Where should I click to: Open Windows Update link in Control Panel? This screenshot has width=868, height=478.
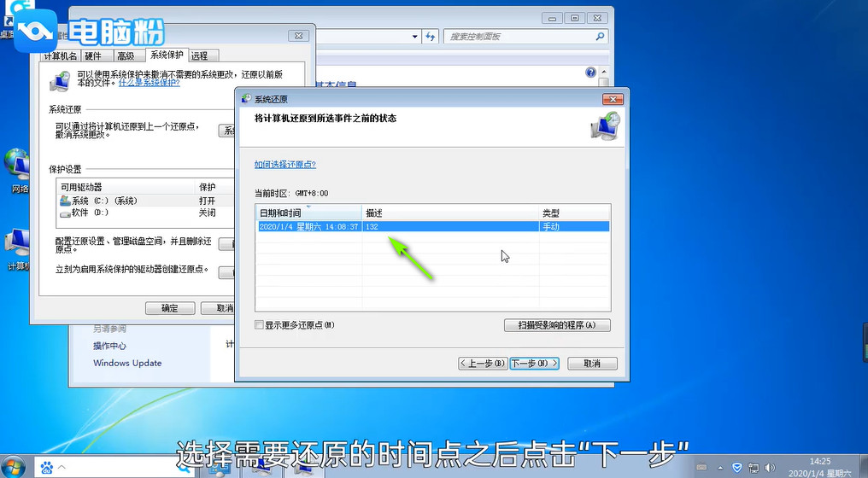point(127,363)
